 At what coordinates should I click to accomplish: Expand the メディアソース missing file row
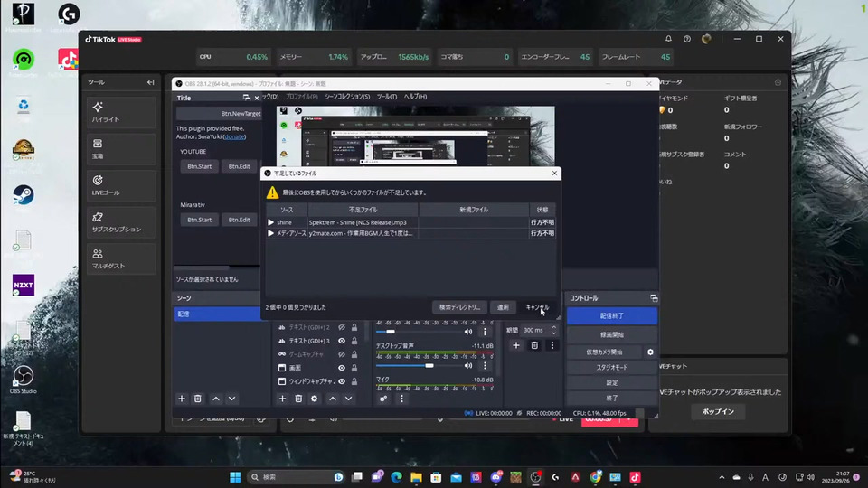270,233
